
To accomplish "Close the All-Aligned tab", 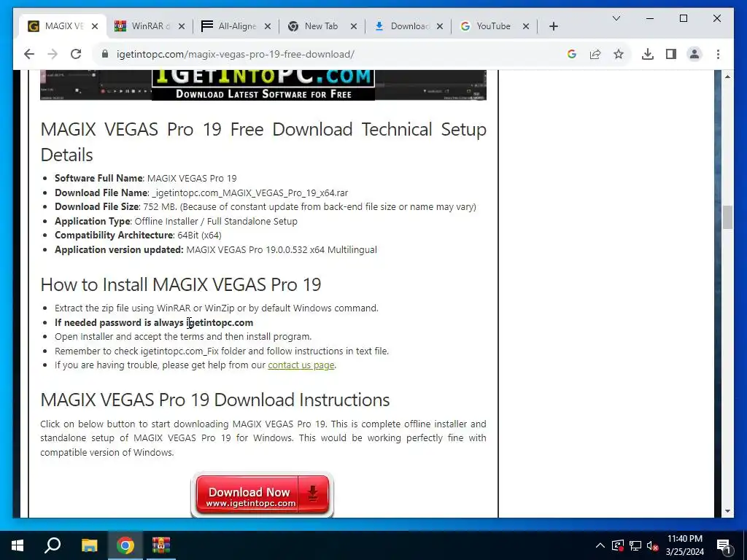I will click(267, 27).
